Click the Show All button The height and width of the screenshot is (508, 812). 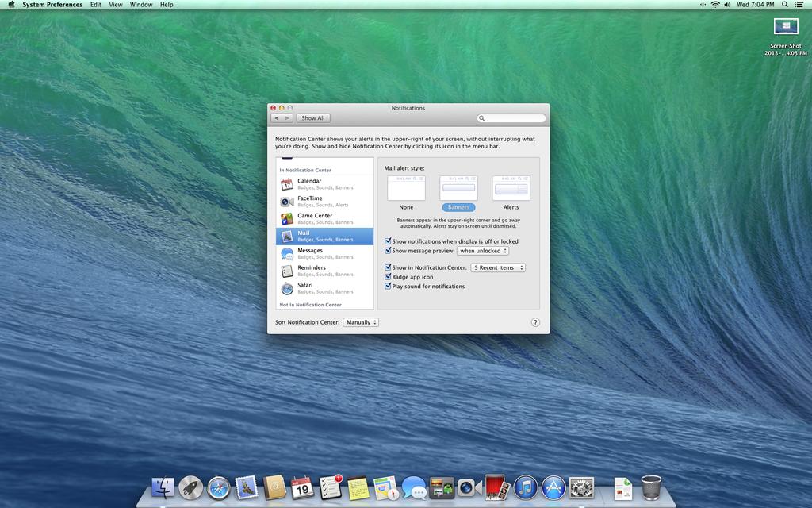313,117
